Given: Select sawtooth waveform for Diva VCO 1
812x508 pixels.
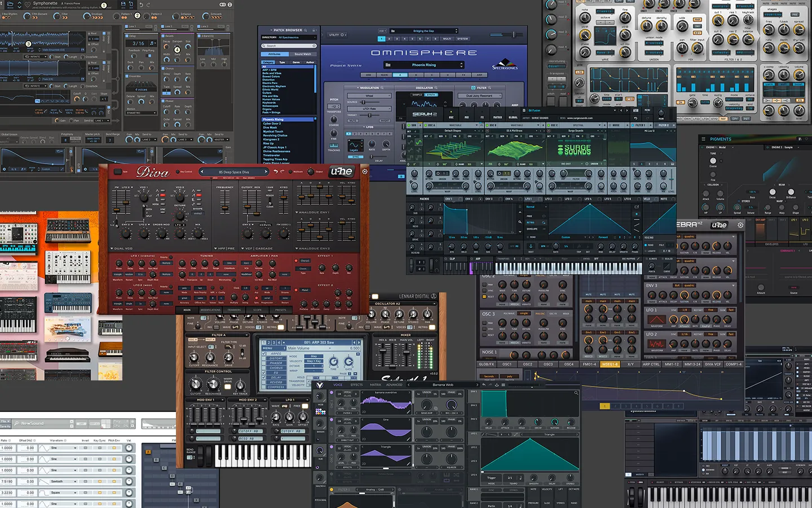Looking at the screenshot, I should [163, 195].
